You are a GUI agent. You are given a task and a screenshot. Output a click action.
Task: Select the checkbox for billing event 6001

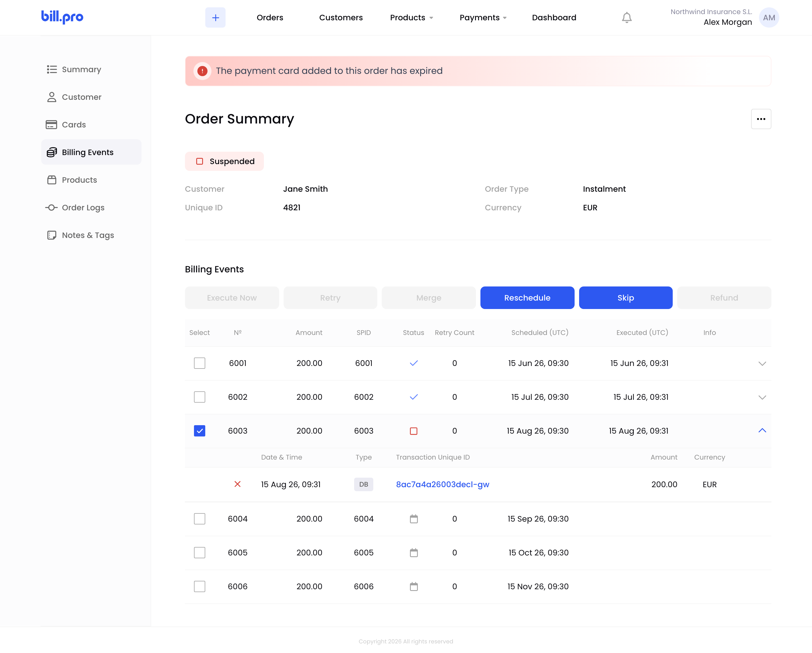pos(200,363)
